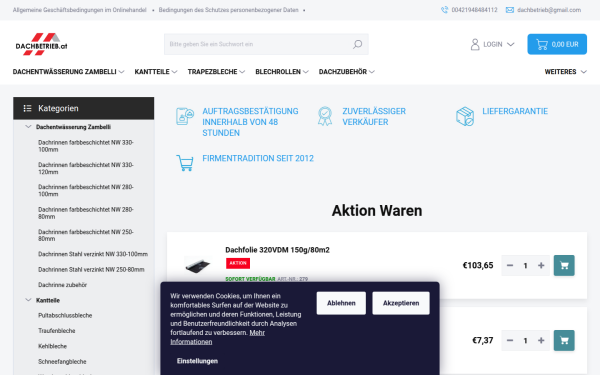Click the Kategorien list icon
Image resolution: width=600 pixels, height=375 pixels.
point(28,108)
